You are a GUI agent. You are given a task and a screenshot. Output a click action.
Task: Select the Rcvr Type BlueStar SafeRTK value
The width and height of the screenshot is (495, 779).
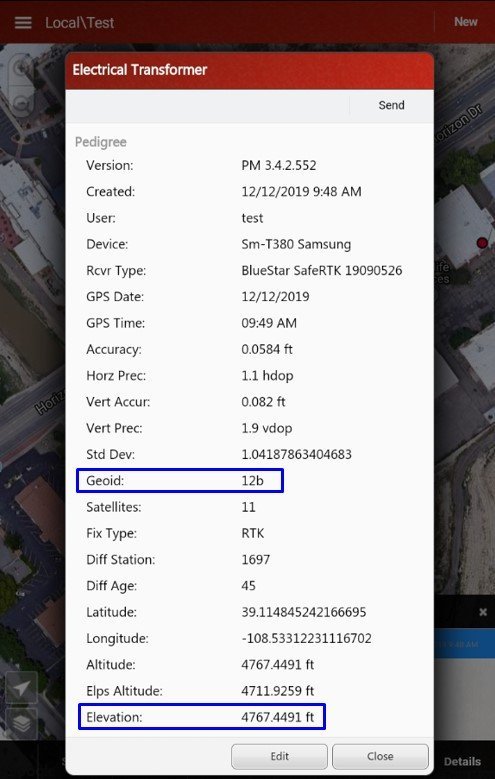point(322,271)
